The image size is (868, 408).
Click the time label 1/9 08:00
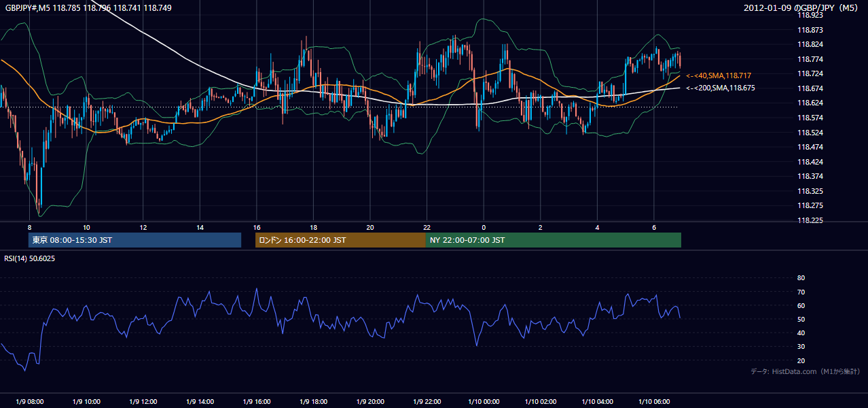pyautogui.click(x=29, y=401)
